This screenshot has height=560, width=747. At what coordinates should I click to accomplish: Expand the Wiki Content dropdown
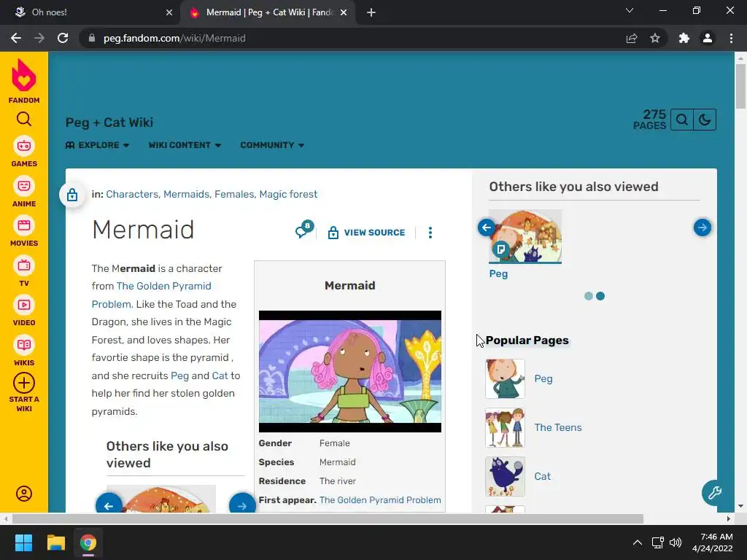click(185, 145)
